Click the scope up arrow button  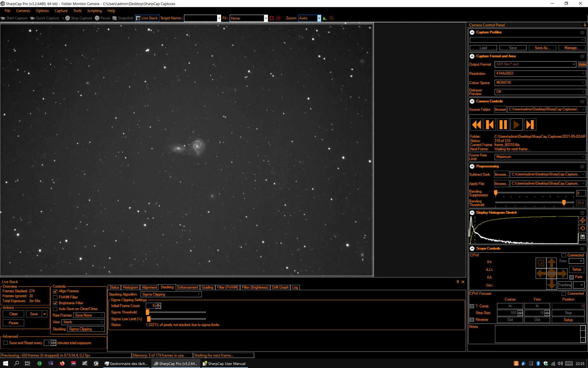[x=551, y=263]
